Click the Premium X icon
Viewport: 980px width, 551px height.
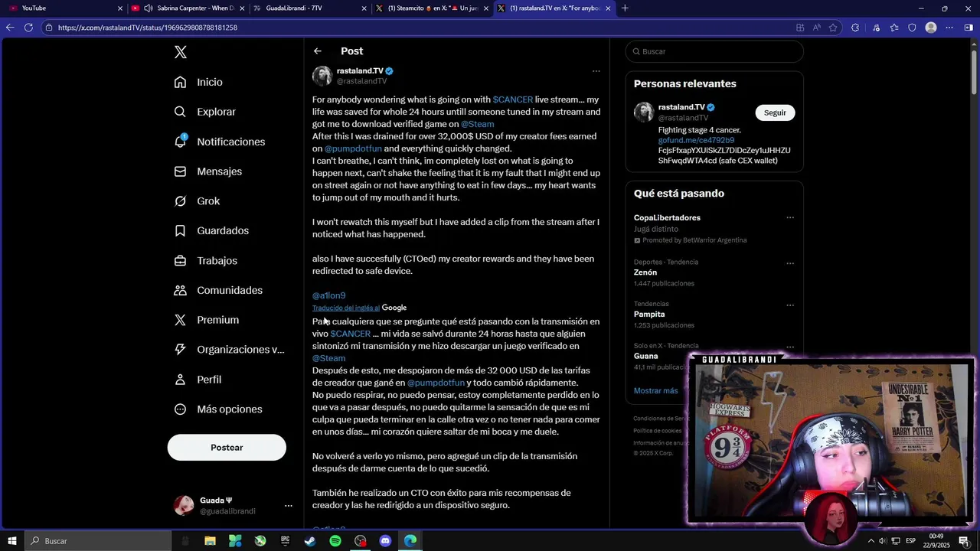click(180, 320)
